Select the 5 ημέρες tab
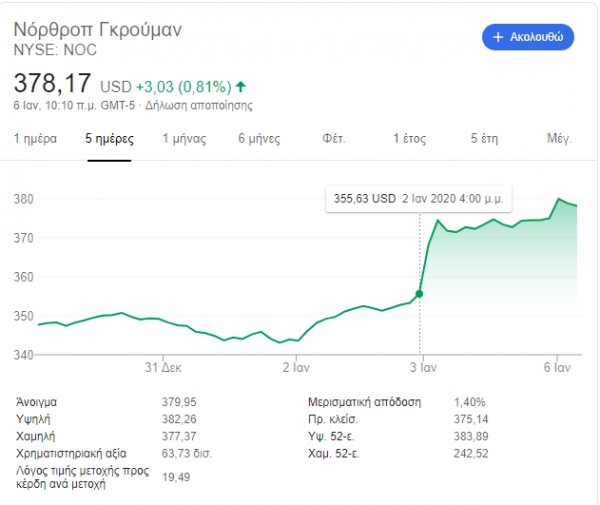This screenshot has width=600, height=505. (x=109, y=138)
